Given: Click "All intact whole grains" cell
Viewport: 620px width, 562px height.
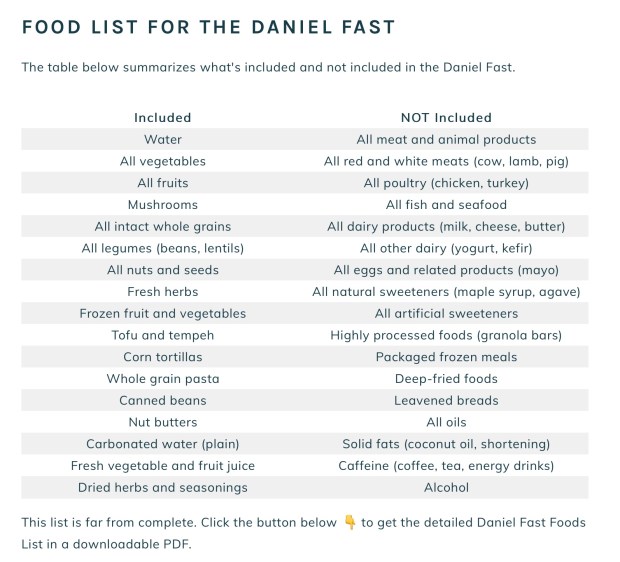Looking at the screenshot, I should pyautogui.click(x=163, y=227).
